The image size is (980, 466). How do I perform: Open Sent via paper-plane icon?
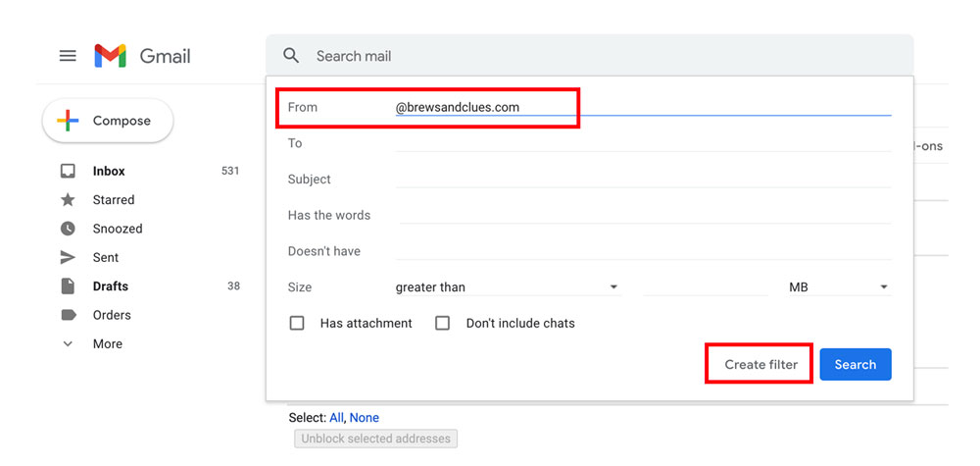click(x=68, y=257)
